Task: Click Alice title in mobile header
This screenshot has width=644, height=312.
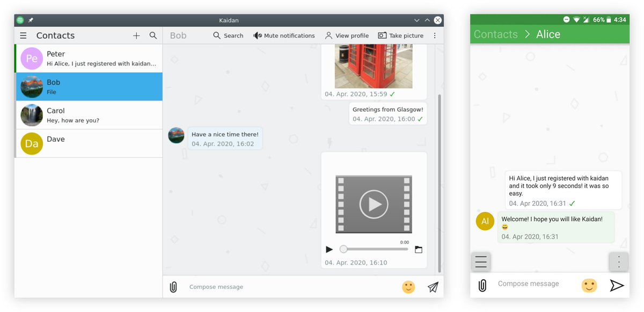Action: tap(548, 34)
